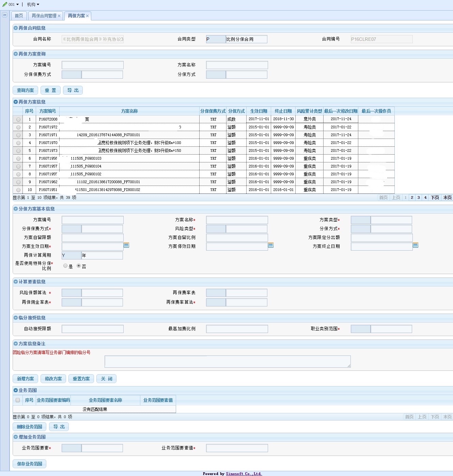This screenshot has width=453, height=476.
Task: Select radio for plan P16071962
Action: [18, 182]
